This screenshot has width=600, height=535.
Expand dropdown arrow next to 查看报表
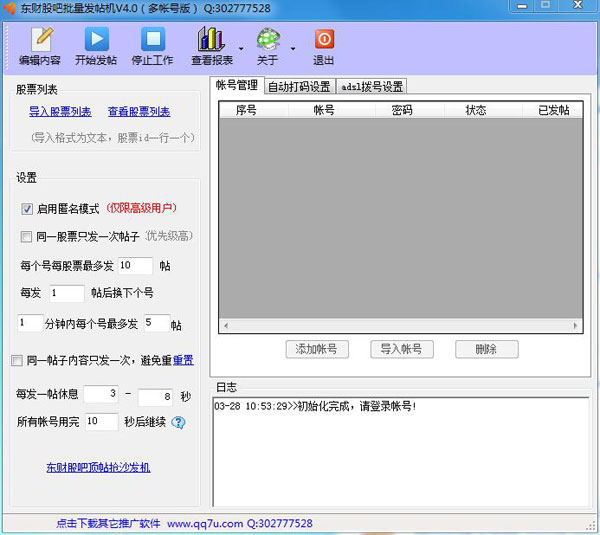(x=241, y=49)
